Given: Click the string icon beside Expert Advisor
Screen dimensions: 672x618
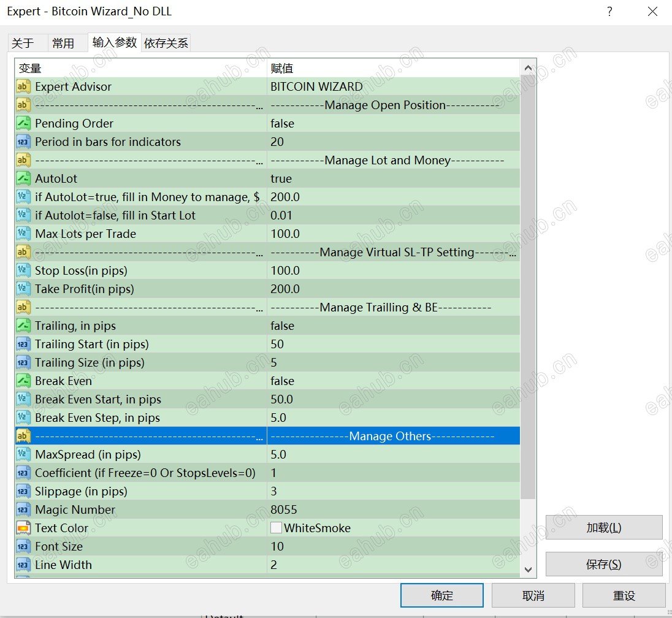Looking at the screenshot, I should pos(23,86).
